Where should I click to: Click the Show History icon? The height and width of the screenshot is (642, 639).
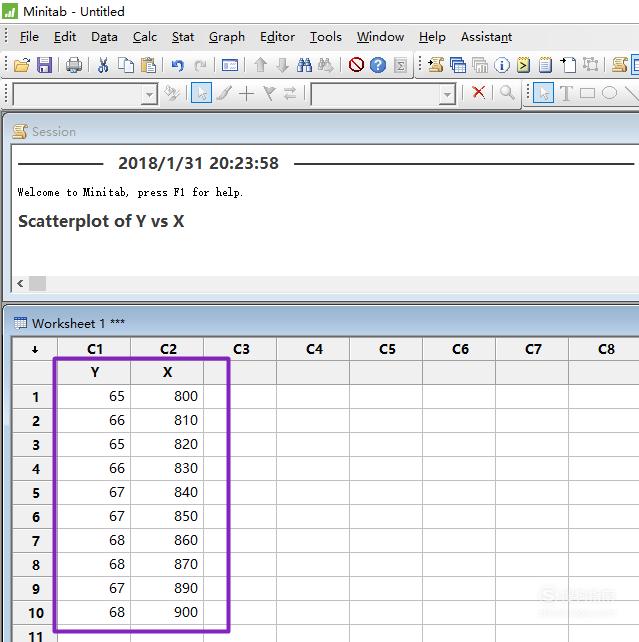coord(524,65)
